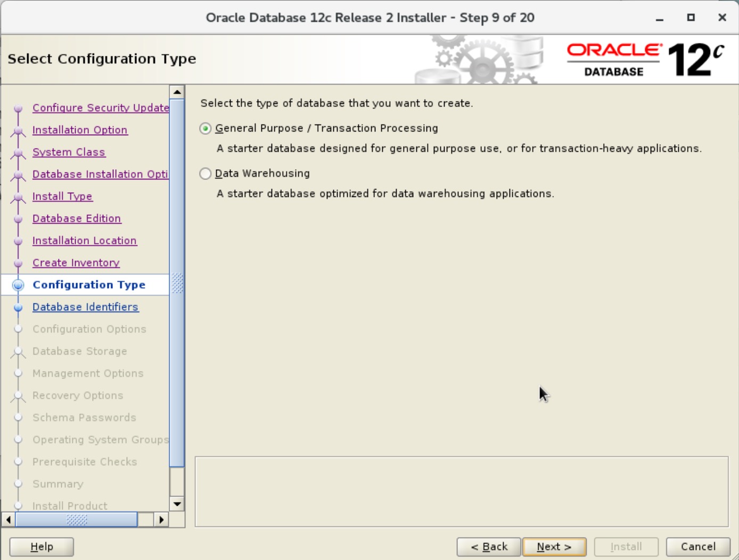Click the right arrow of the horizontal scrollbar
Viewport: 739px width, 560px height.
161,519
